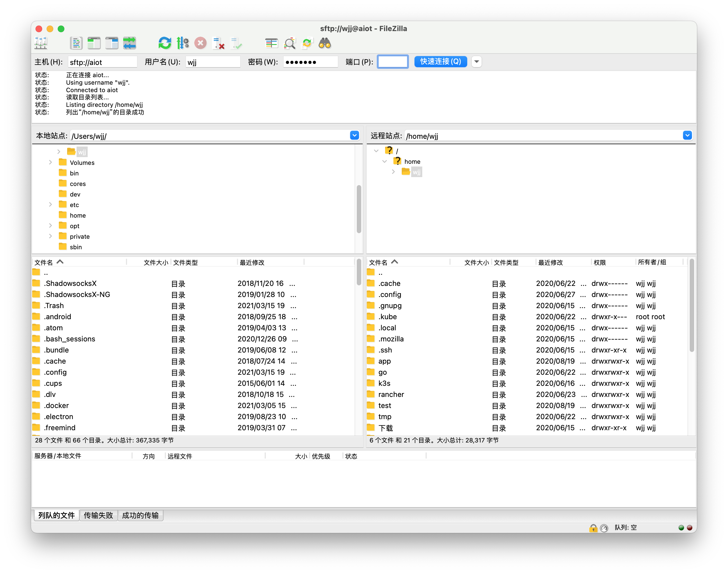The image size is (728, 574).
Task: Click the binoculars search remote files icon
Action: tap(325, 43)
